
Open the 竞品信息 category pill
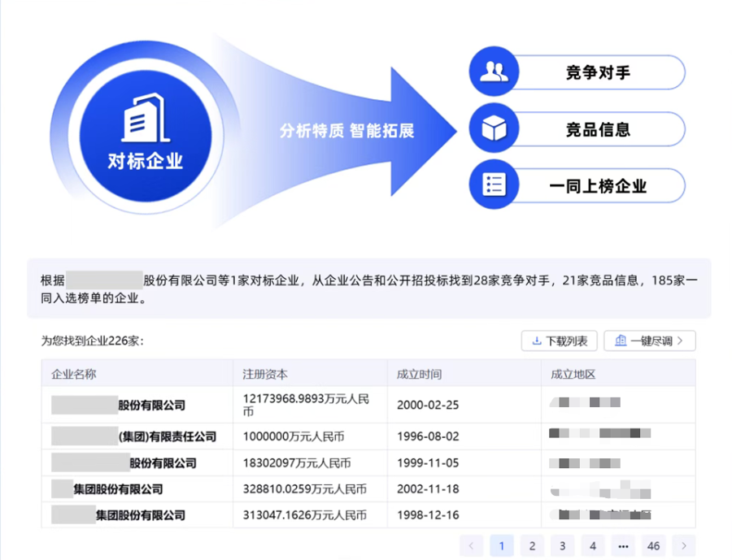598,129
